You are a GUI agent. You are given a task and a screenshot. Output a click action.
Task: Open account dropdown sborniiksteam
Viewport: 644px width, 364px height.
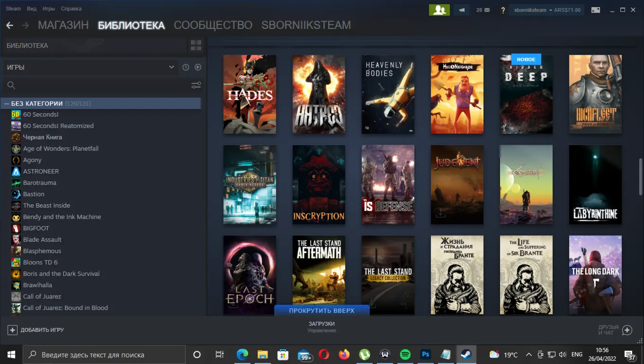click(x=546, y=10)
